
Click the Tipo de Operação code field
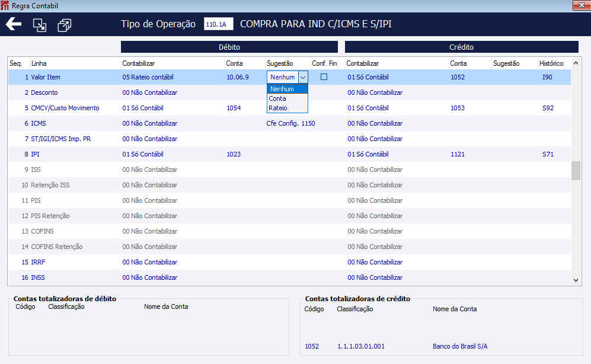[218, 24]
